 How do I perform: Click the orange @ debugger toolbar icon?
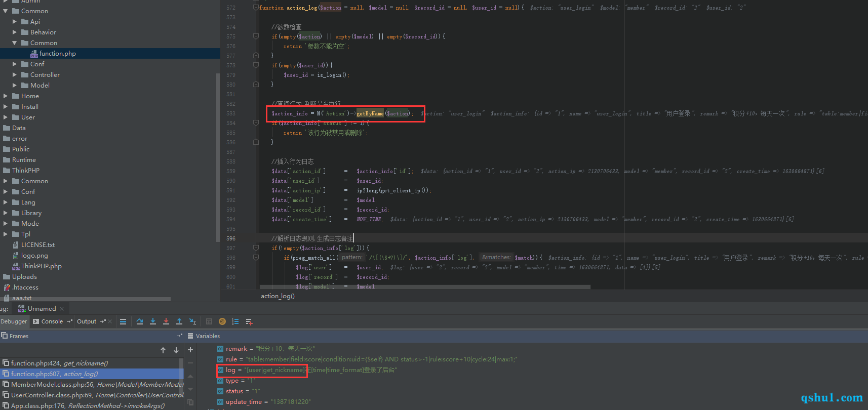222,321
